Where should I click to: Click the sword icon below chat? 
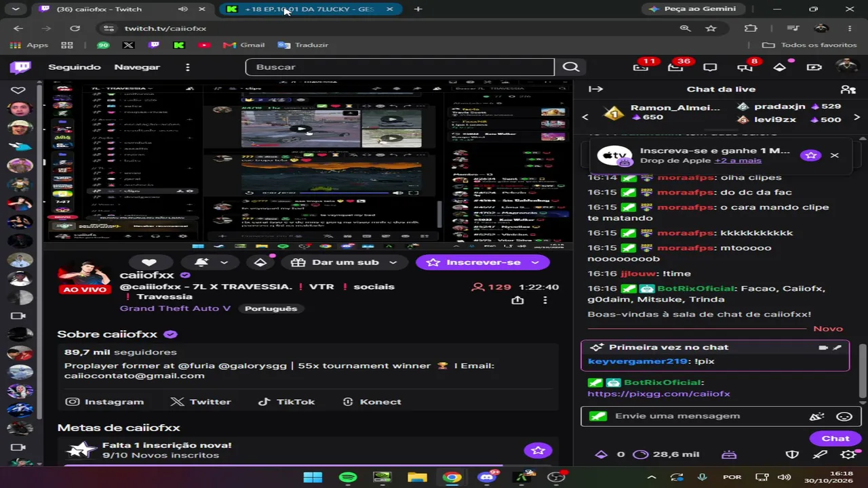(820, 455)
